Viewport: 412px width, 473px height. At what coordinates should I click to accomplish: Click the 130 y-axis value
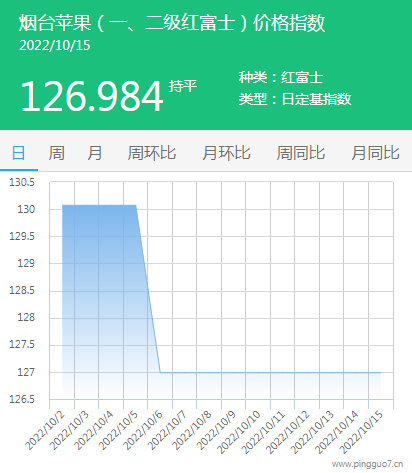coord(26,209)
